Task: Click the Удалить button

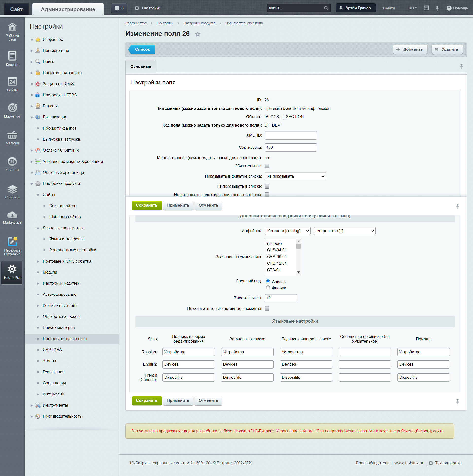Action: 447,49
